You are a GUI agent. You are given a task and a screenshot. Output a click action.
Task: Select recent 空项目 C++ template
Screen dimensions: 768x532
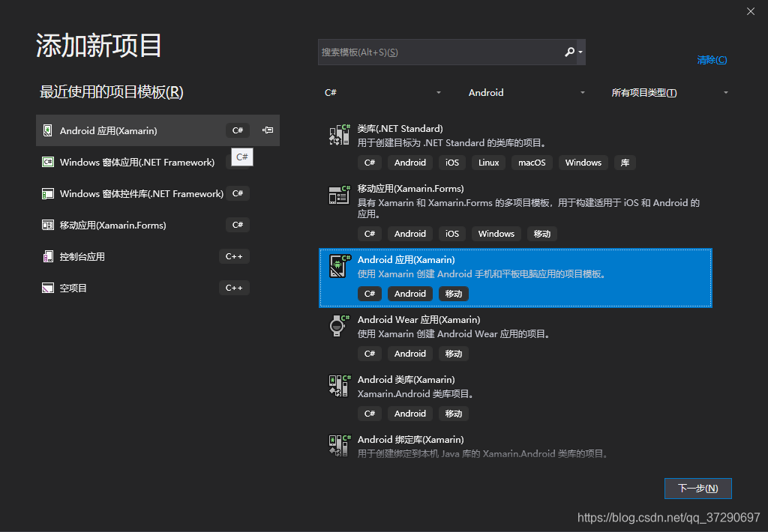tap(157, 288)
